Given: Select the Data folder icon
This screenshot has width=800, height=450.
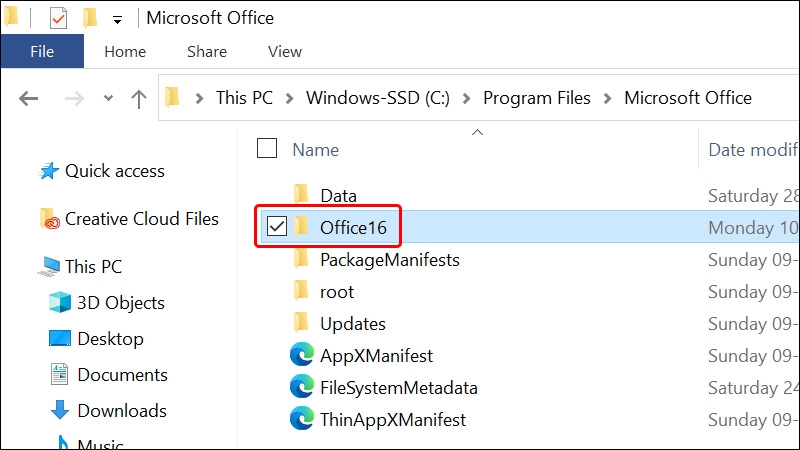Looking at the screenshot, I should point(301,194).
